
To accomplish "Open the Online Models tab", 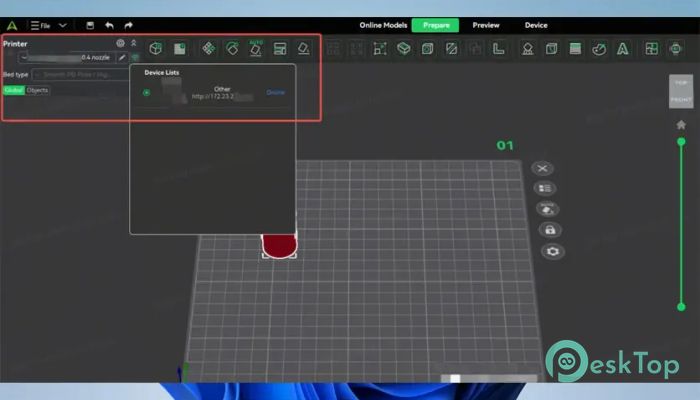I will [383, 25].
